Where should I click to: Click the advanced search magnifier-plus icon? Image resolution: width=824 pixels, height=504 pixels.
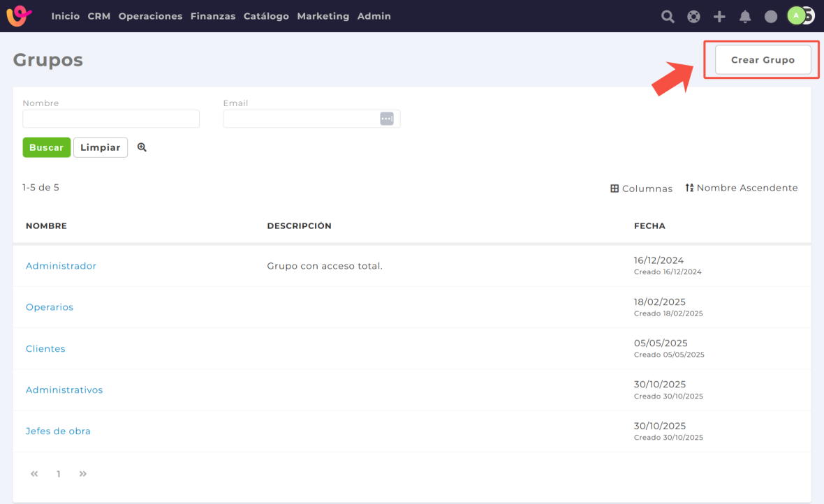point(142,147)
